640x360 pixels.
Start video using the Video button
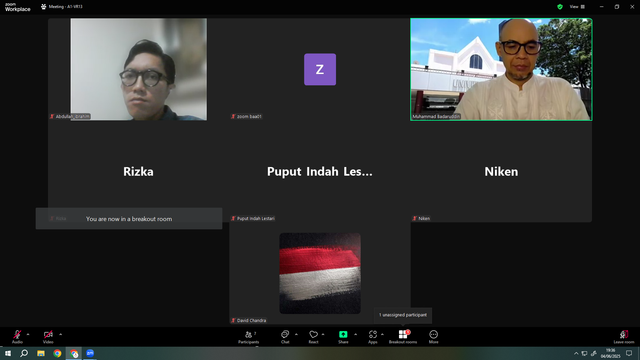[x=48, y=337]
